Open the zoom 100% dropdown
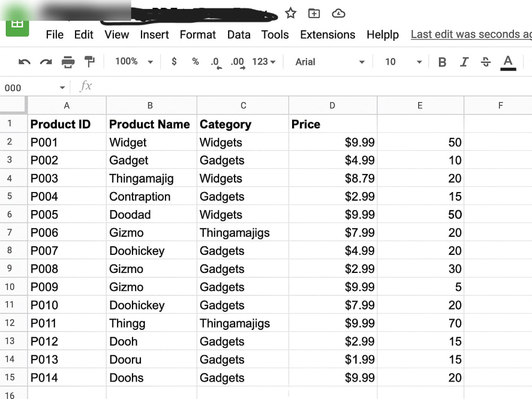 [135, 61]
